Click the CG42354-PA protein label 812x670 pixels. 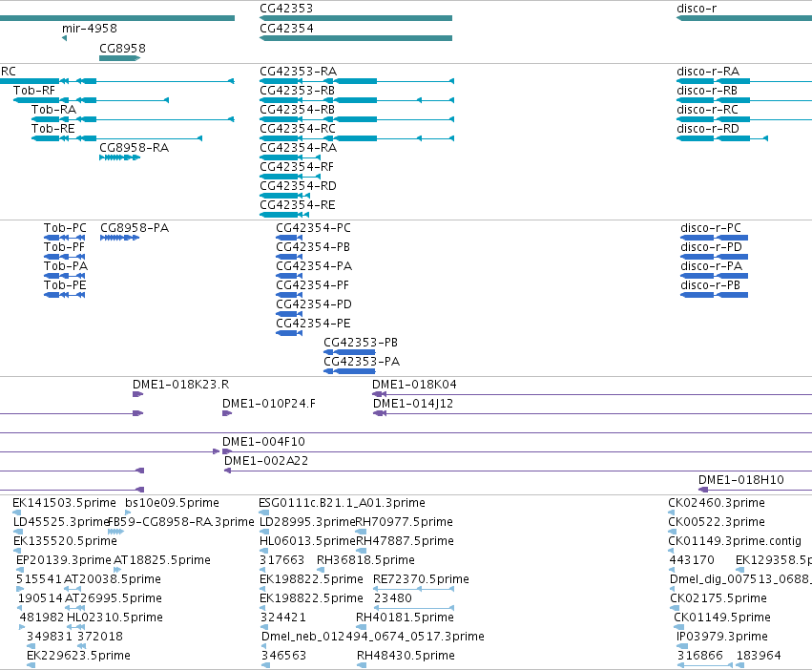pyautogui.click(x=314, y=267)
